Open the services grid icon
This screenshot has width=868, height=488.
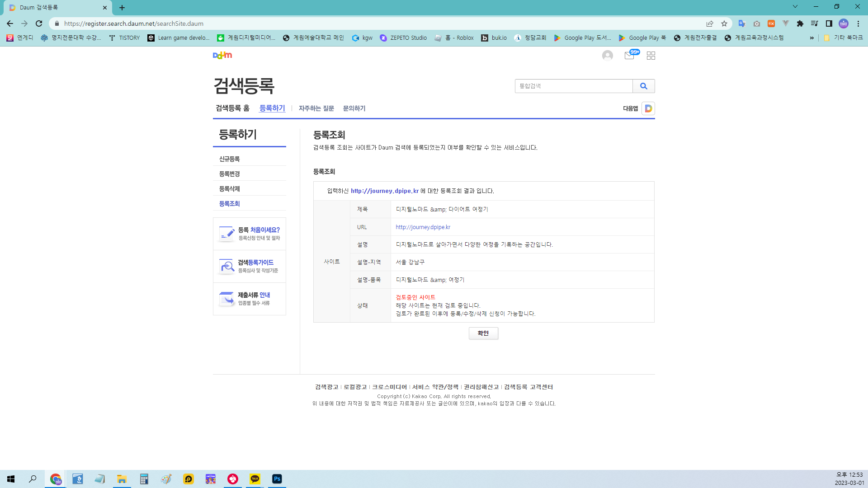click(651, 55)
